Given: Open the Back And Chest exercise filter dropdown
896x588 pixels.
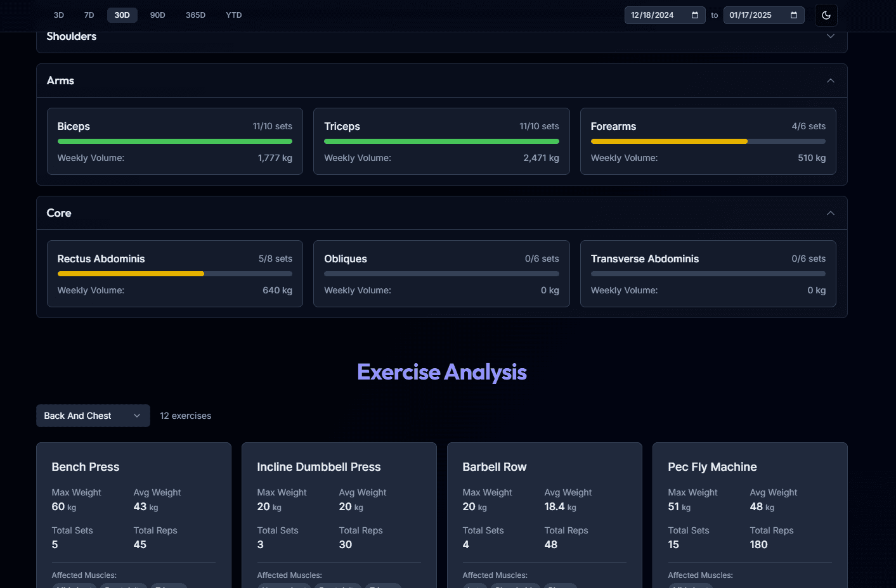Looking at the screenshot, I should tap(93, 416).
